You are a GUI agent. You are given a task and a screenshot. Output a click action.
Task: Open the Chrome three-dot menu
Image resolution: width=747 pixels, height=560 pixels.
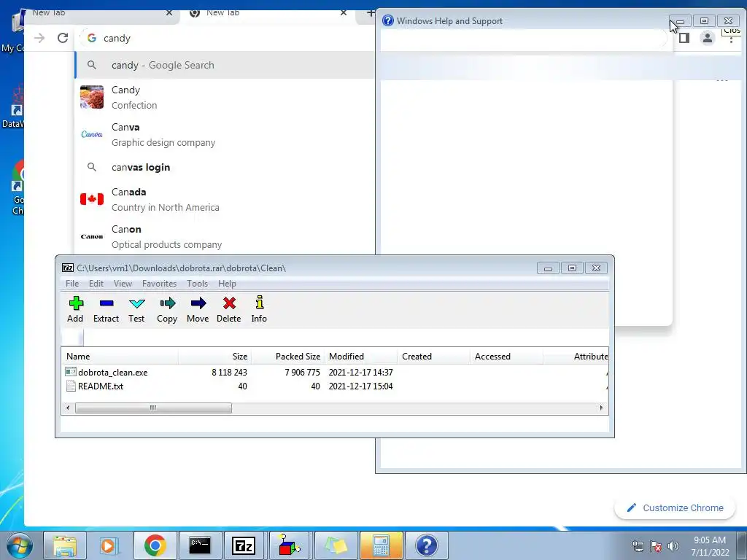pyautogui.click(x=731, y=40)
